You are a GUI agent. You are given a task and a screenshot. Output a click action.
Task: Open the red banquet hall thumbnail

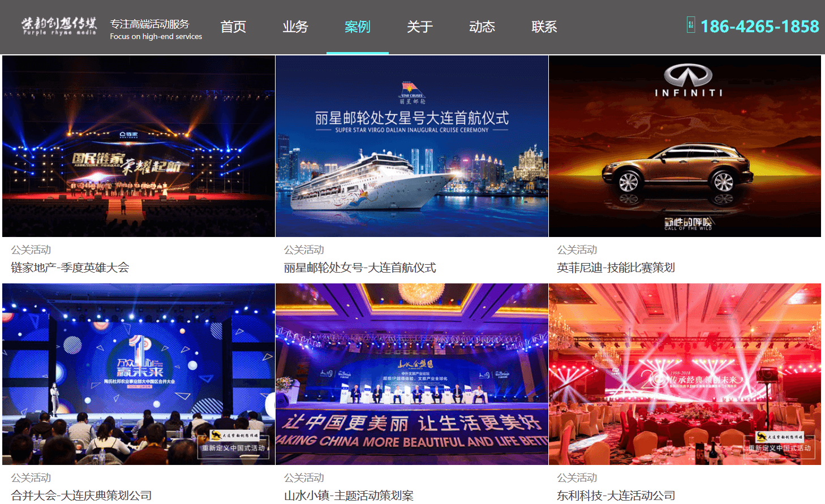pyautogui.click(x=685, y=374)
